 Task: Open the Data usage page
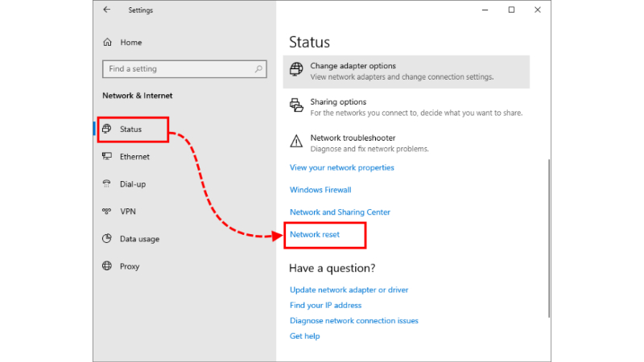pos(139,239)
